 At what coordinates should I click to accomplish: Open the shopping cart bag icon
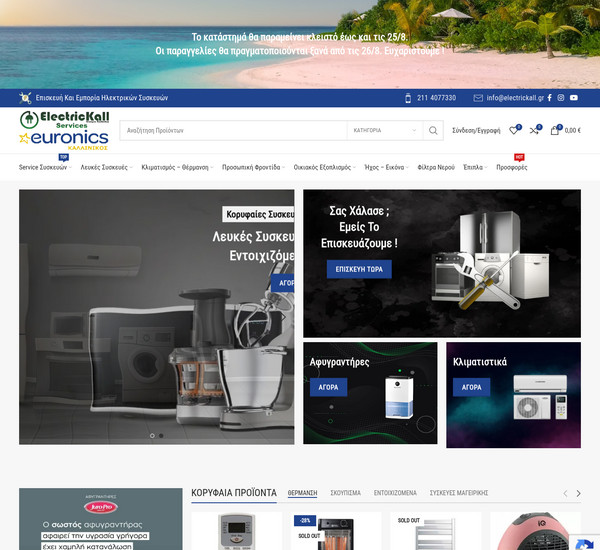(x=554, y=131)
